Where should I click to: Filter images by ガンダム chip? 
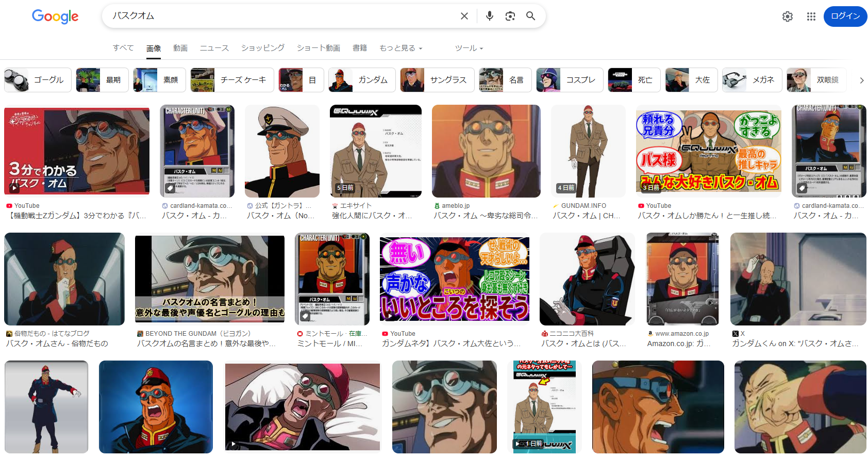pyautogui.click(x=362, y=80)
